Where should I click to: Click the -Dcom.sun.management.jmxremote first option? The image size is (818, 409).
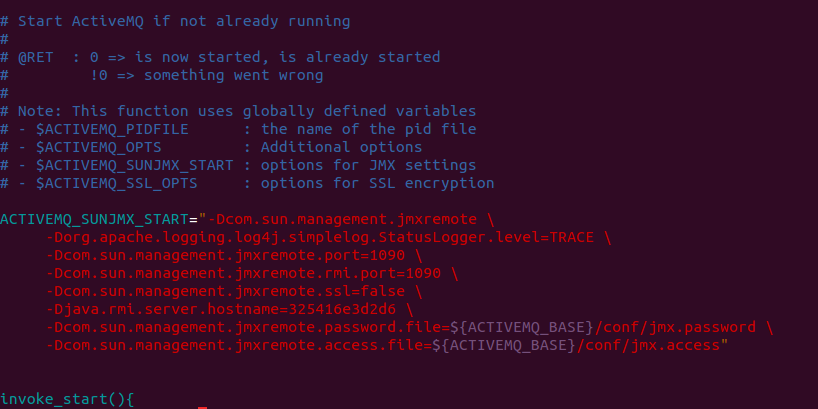(x=342, y=220)
